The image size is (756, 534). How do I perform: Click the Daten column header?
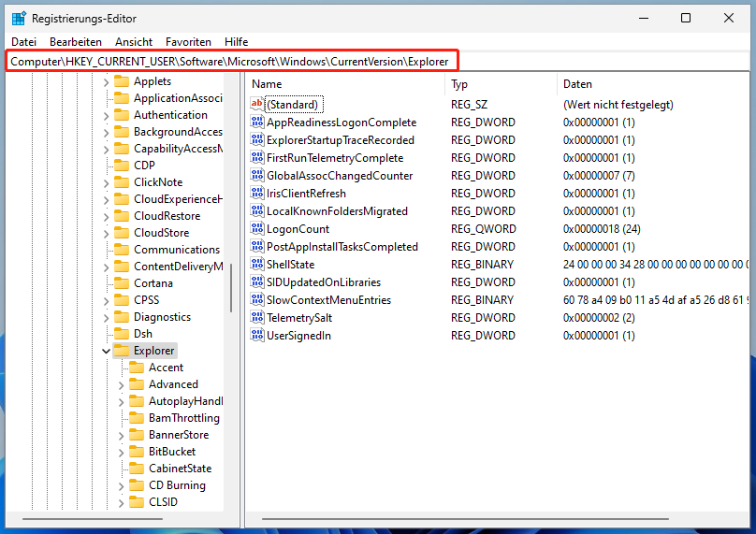click(653, 84)
